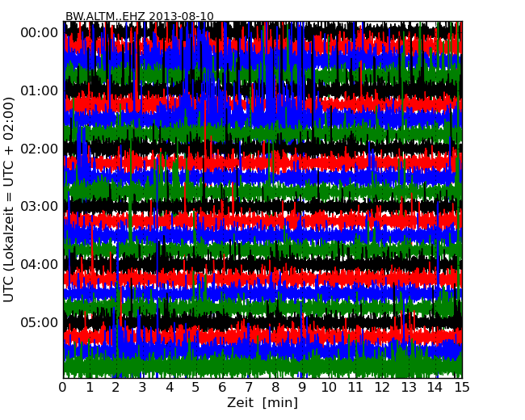This screenshot has width=525, height=420.
Task: Click the 03:00 time label
Action: coord(40,206)
